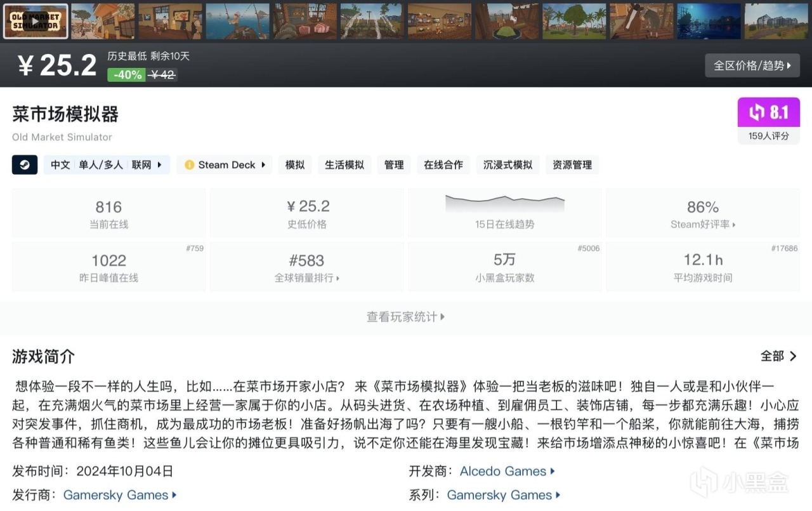
Task: Click the 历史最低 label
Action: click(x=126, y=56)
